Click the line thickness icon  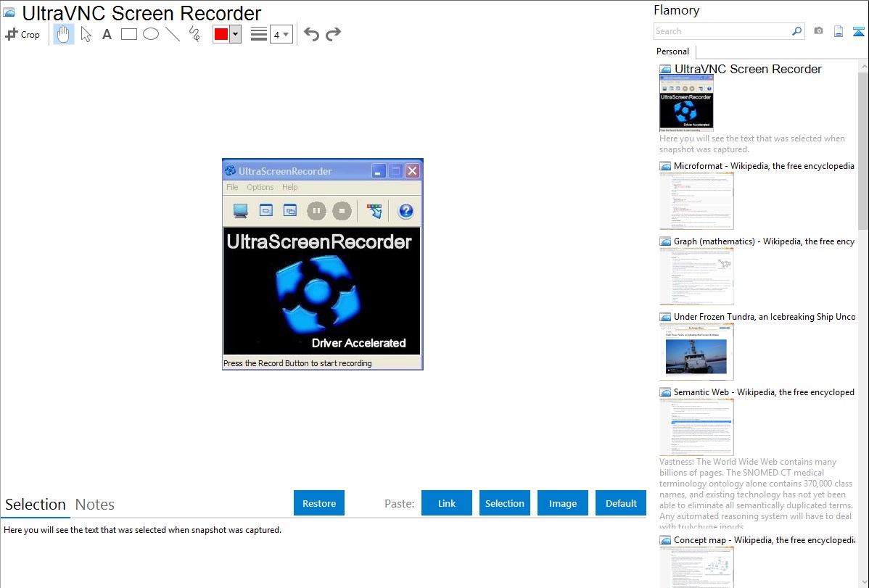[259, 34]
